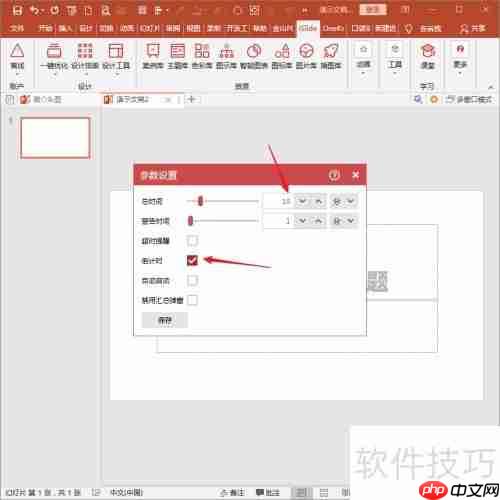Image resolution: width=500 pixels, height=500 pixels.
Task: Click the Share button
Action: (x=473, y=28)
